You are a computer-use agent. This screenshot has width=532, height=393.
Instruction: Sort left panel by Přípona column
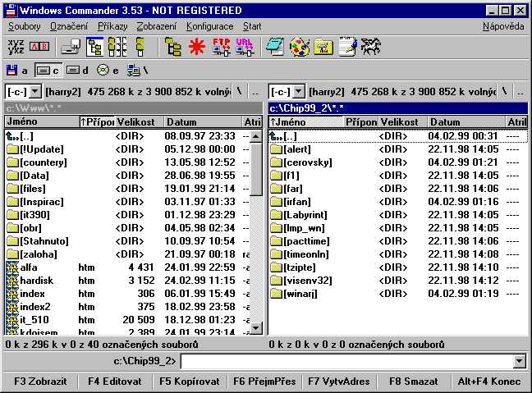[x=97, y=121]
